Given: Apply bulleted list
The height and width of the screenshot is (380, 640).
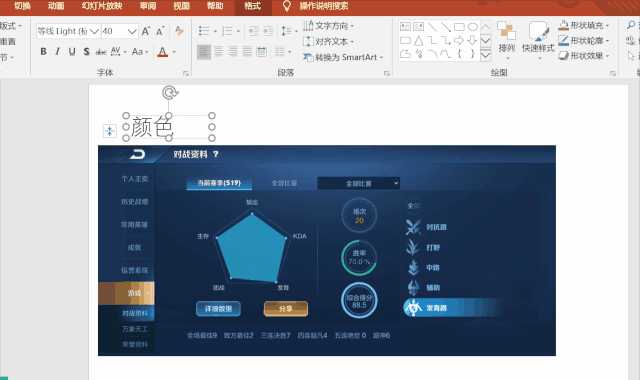Looking at the screenshot, I should pos(204,31).
